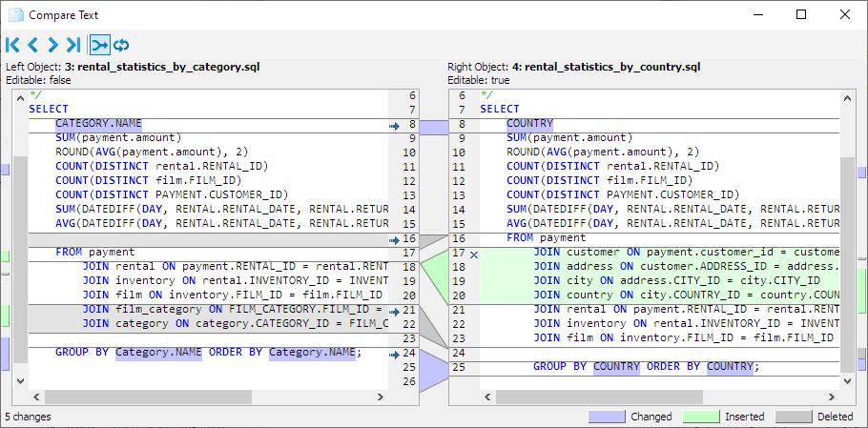Copy line 16 change to the right

pos(395,239)
